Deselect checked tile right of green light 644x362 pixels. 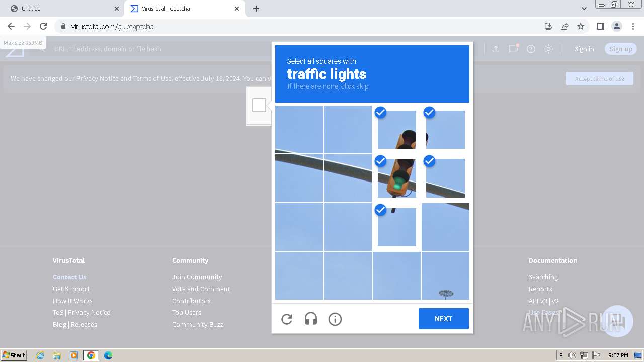445,178
